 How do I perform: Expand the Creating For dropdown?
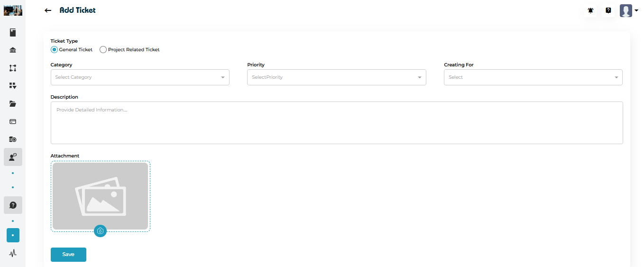533,77
